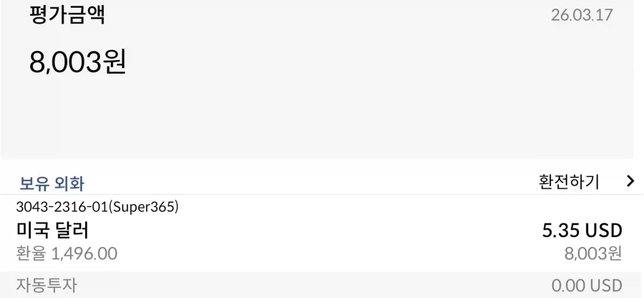The width and height of the screenshot is (644, 298).
Task: Tap the large 8,003원 valuation amount
Action: 77,64
